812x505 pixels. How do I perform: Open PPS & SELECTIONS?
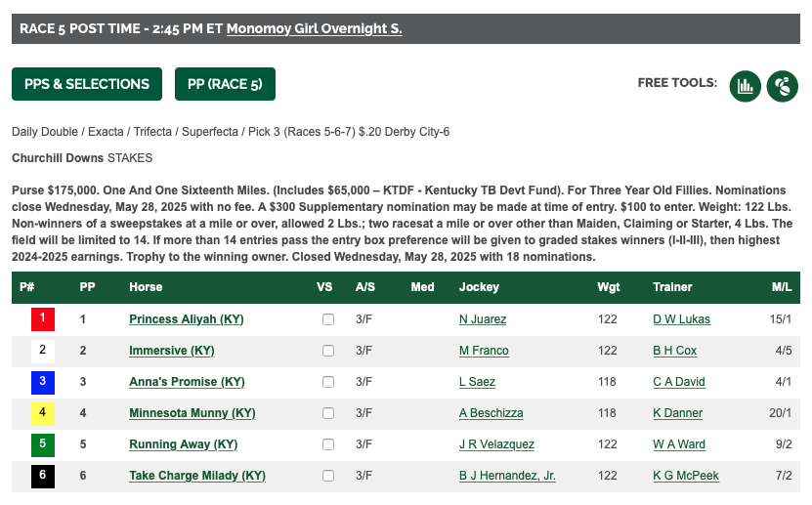tap(87, 84)
